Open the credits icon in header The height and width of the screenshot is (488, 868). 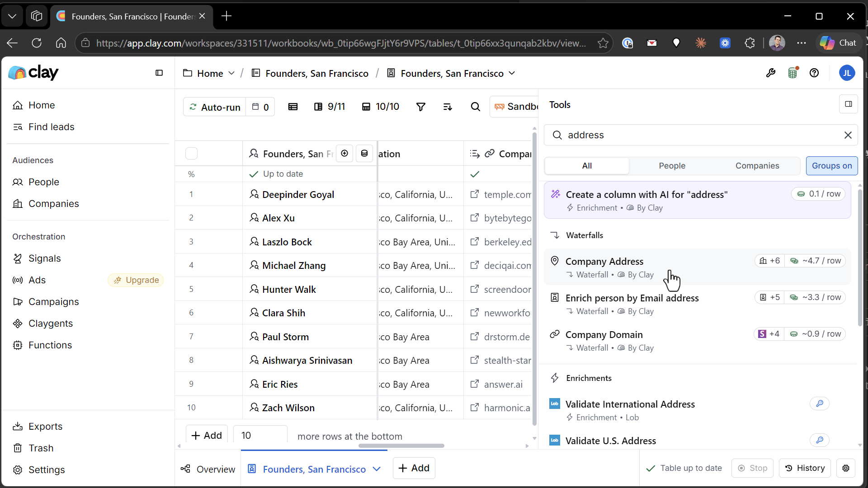click(x=793, y=73)
